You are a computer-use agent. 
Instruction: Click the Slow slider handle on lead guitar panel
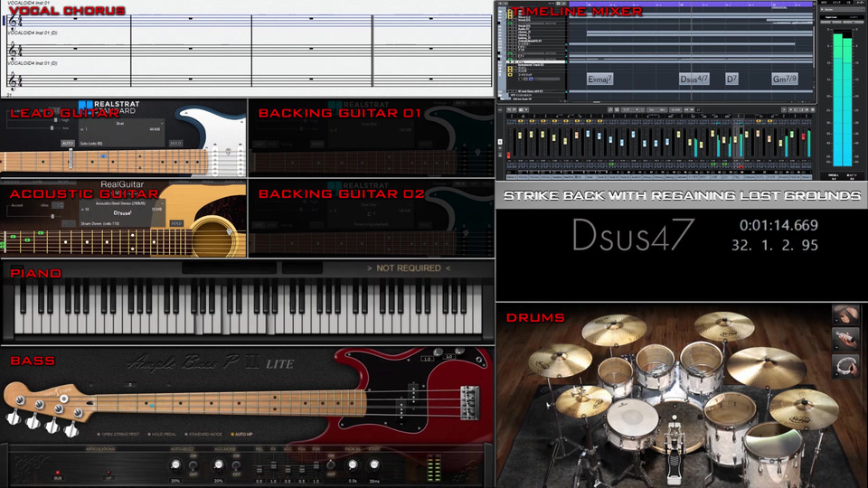pos(52,127)
